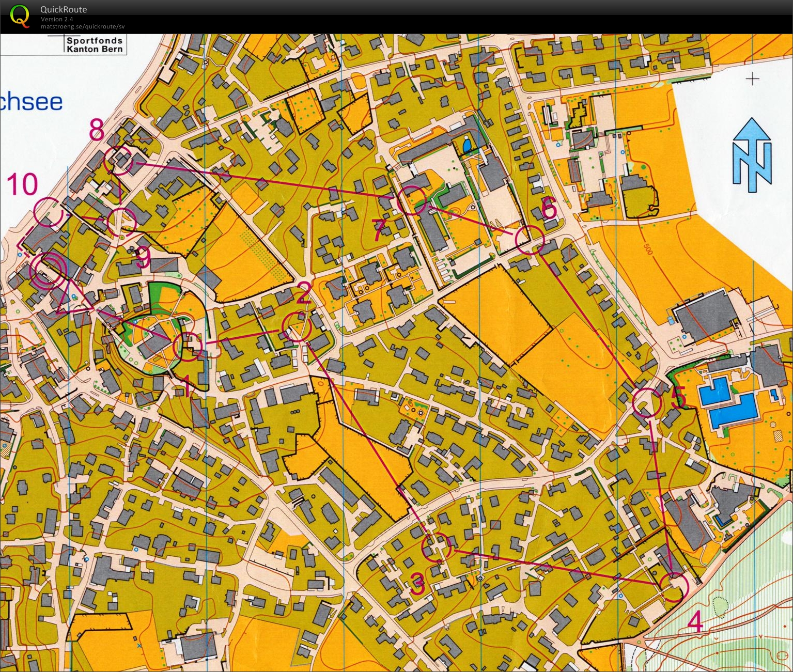Click control circle 4 near forest edge
Image resolution: width=793 pixels, height=672 pixels.
click(x=674, y=587)
